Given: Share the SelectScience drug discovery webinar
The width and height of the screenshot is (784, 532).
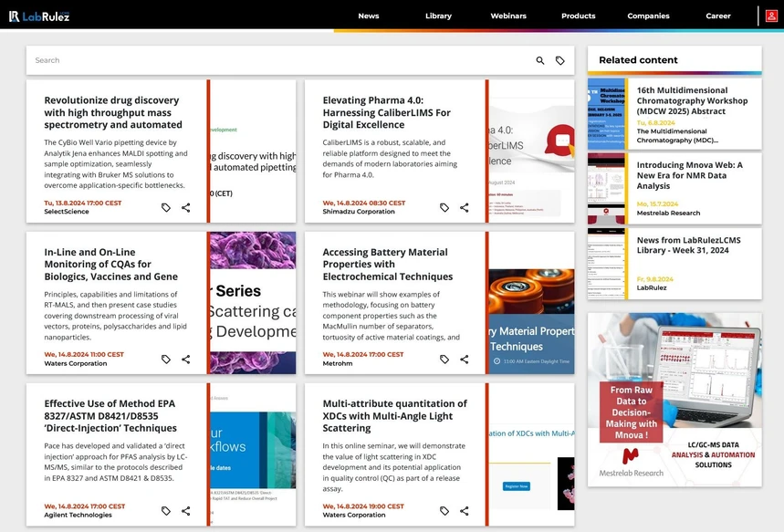Looking at the screenshot, I should pyautogui.click(x=186, y=208).
